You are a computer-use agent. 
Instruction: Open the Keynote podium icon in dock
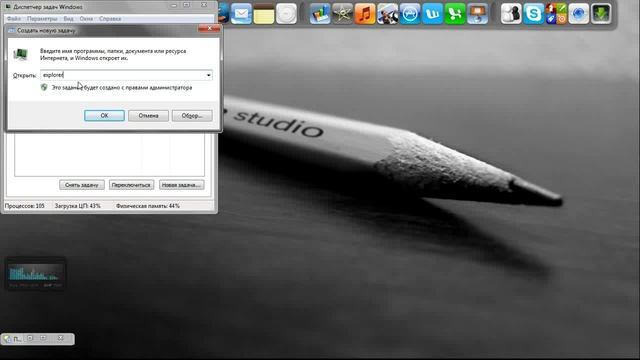click(x=477, y=14)
